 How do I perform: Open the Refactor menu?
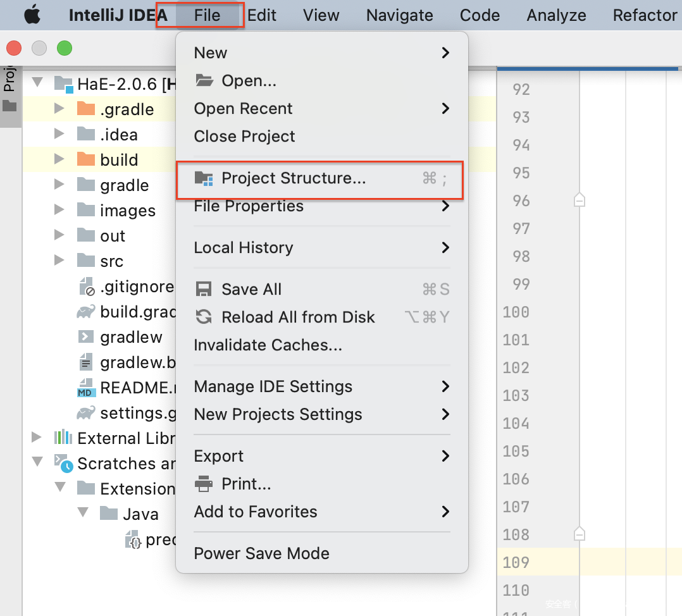645,15
